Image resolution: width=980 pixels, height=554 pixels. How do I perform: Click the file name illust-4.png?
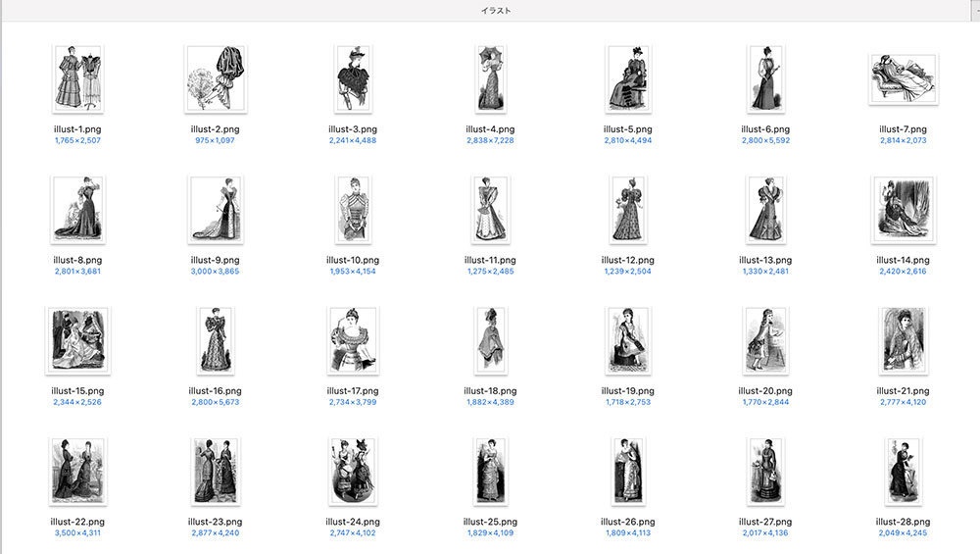point(491,129)
